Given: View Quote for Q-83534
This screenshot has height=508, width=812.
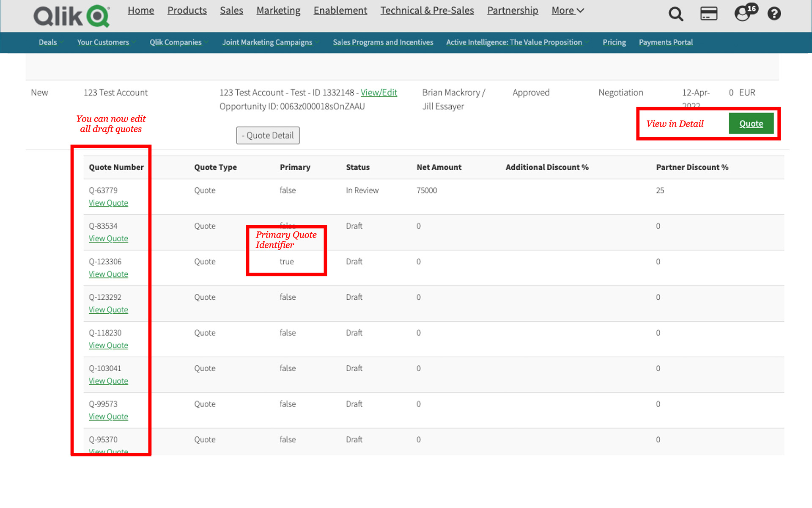Looking at the screenshot, I should click(108, 239).
